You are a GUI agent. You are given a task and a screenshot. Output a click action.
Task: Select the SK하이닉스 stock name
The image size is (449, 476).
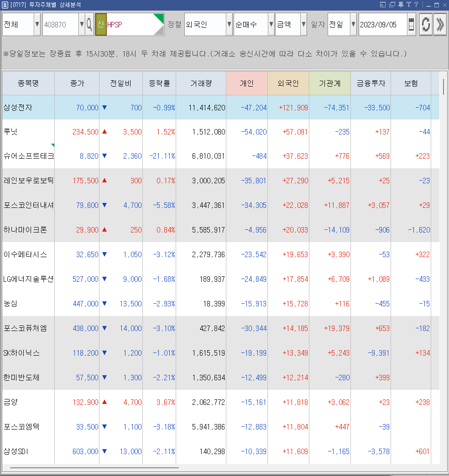21,353
